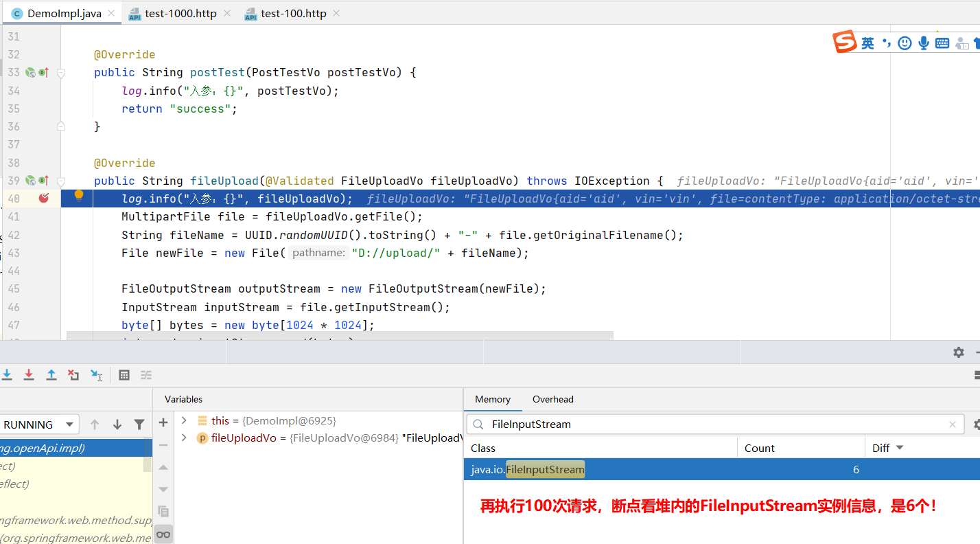Toggle Sogou punctuation mode button

(886, 43)
